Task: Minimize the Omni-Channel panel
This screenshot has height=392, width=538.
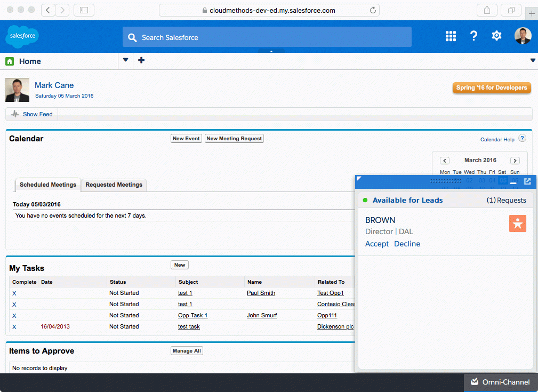Action: tap(513, 182)
